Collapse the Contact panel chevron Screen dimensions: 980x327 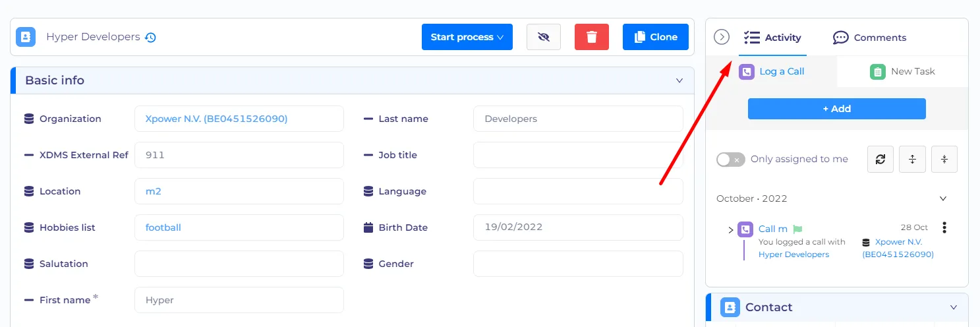pyautogui.click(x=954, y=307)
